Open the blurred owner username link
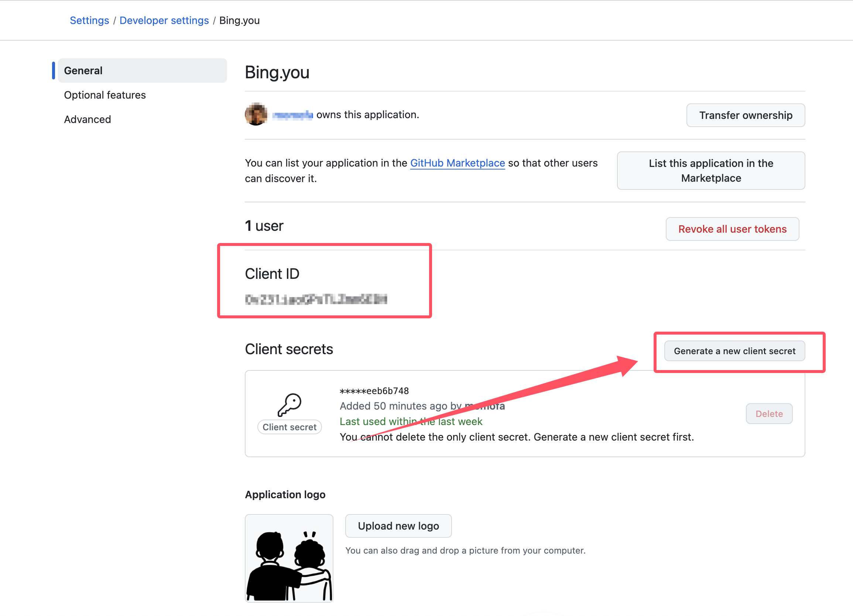This screenshot has width=853, height=616. coord(292,115)
